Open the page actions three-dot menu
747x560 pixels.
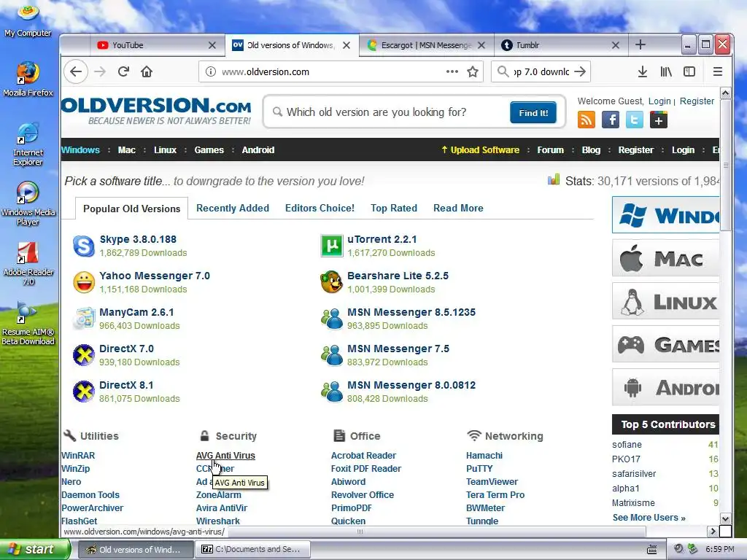tap(452, 71)
